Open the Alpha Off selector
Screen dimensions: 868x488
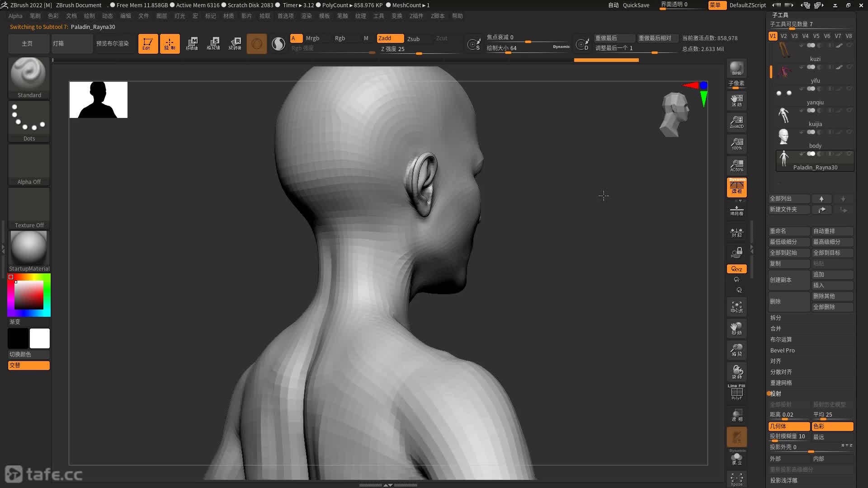click(29, 164)
